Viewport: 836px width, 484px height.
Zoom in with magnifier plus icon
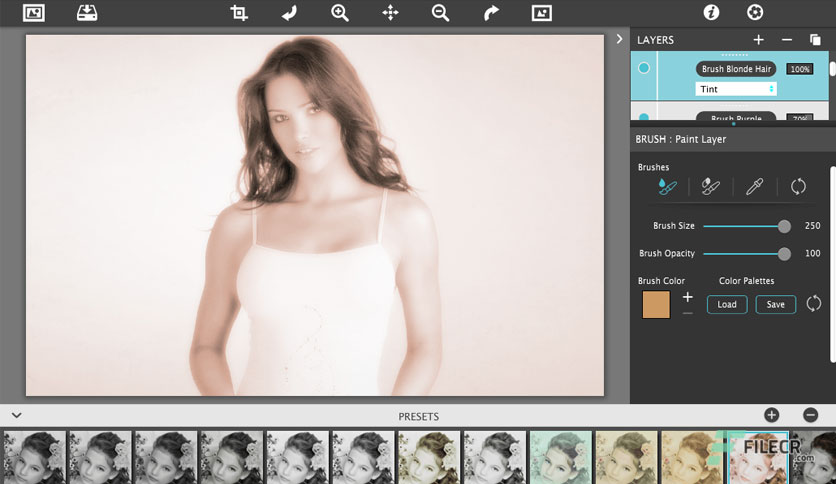click(x=340, y=13)
